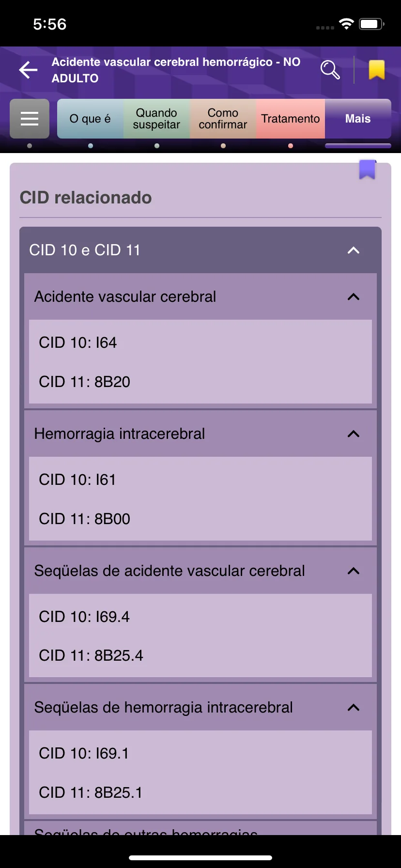This screenshot has height=868, width=401.
Task: Collapse Acidente vascular cerebral chevron
Action: pos(354,296)
